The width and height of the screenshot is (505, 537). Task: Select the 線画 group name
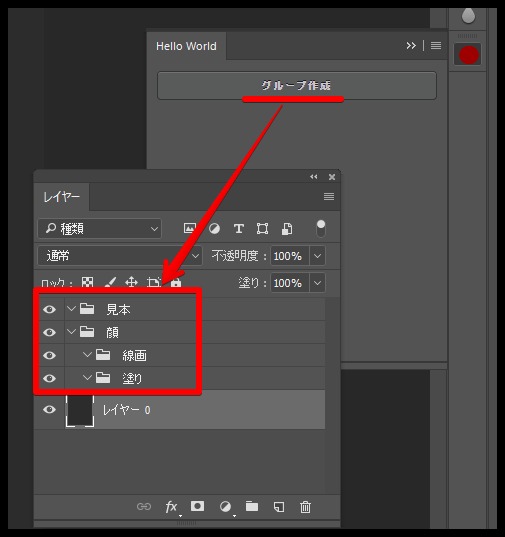[x=134, y=356]
